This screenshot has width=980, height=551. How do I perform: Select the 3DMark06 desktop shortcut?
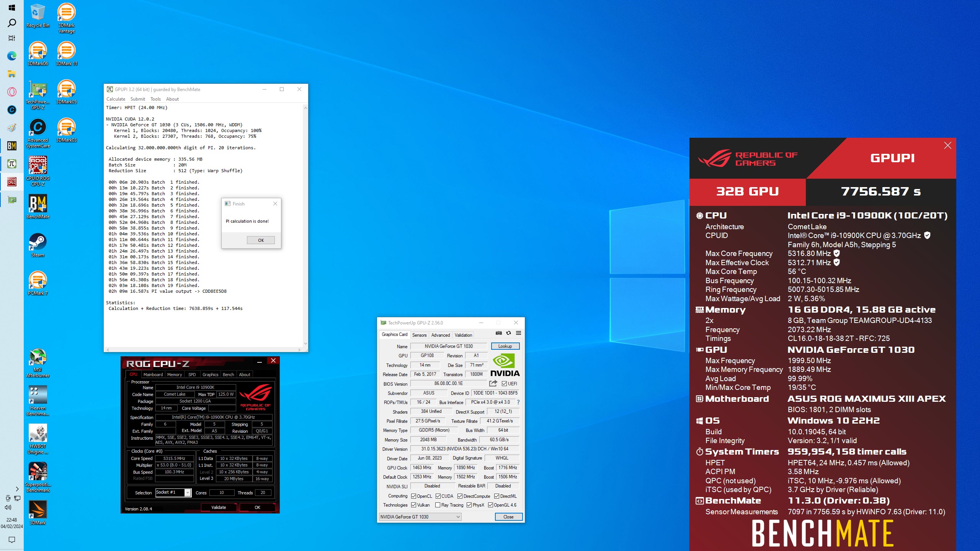coord(38,54)
